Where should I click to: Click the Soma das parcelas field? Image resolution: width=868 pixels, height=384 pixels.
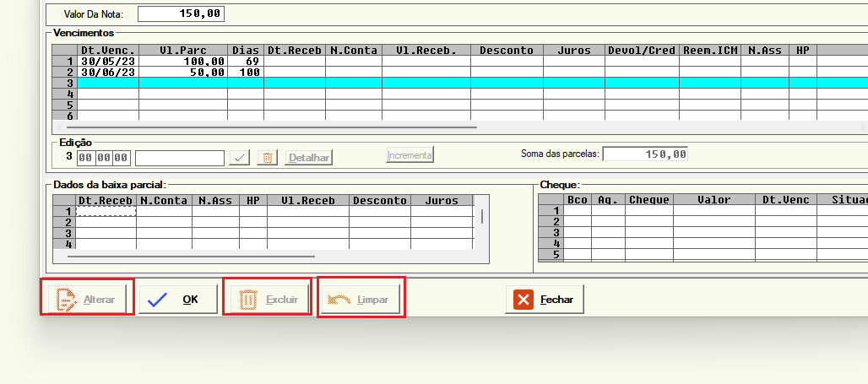[645, 154]
